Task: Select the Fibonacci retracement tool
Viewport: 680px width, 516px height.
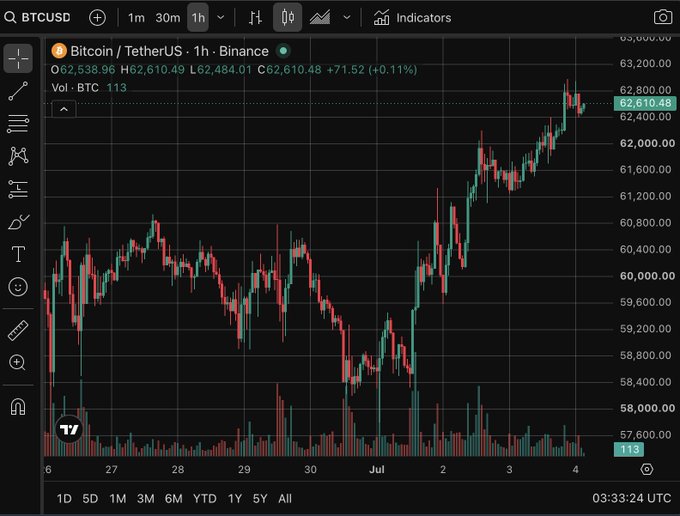Action: point(18,124)
